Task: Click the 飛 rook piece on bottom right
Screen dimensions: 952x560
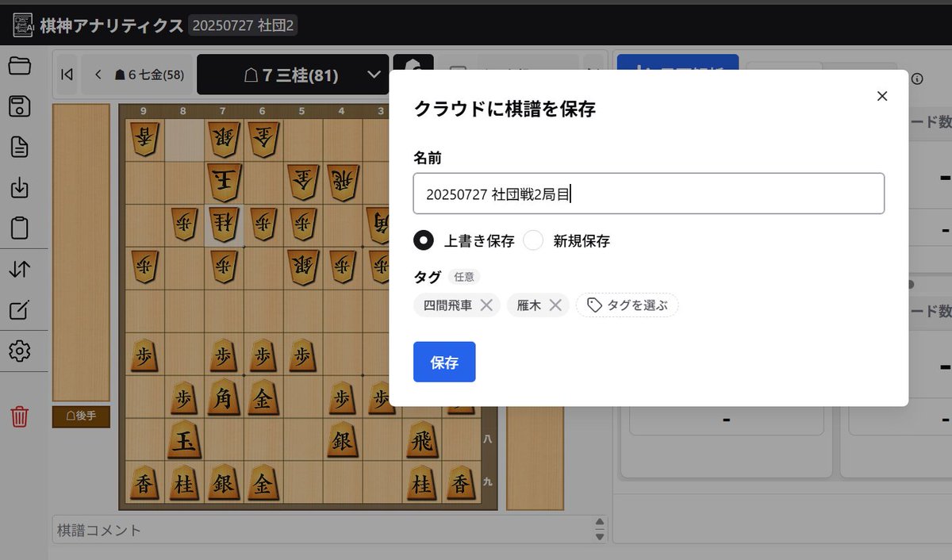Action: [x=420, y=441]
